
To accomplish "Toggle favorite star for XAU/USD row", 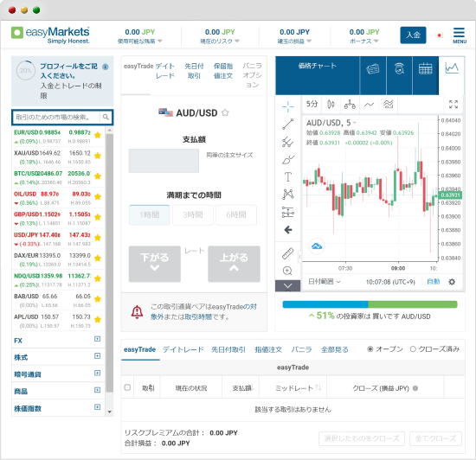I will (x=98, y=156).
